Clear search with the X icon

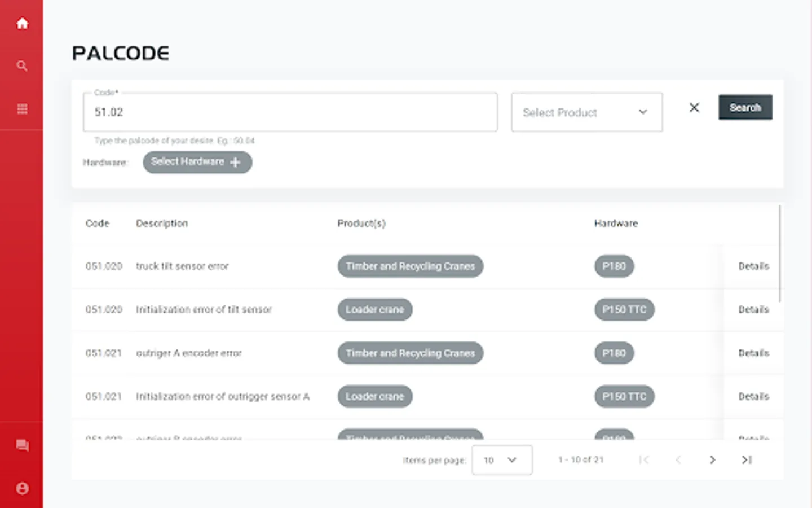694,107
